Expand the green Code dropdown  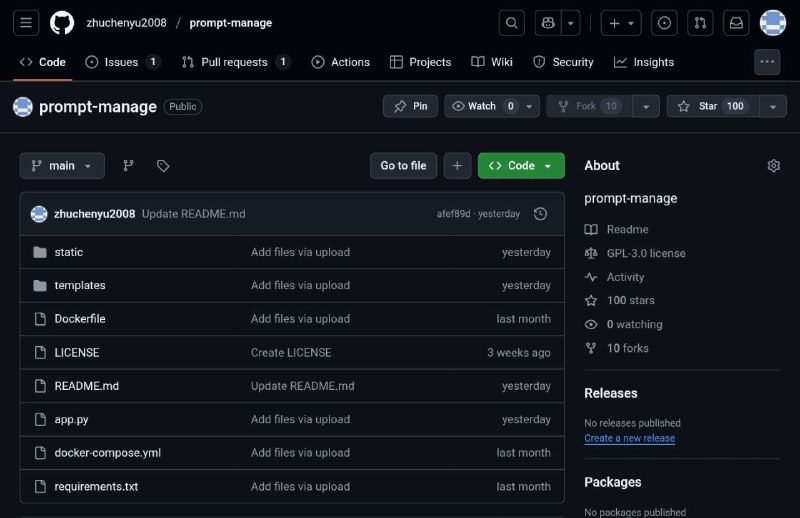point(521,166)
